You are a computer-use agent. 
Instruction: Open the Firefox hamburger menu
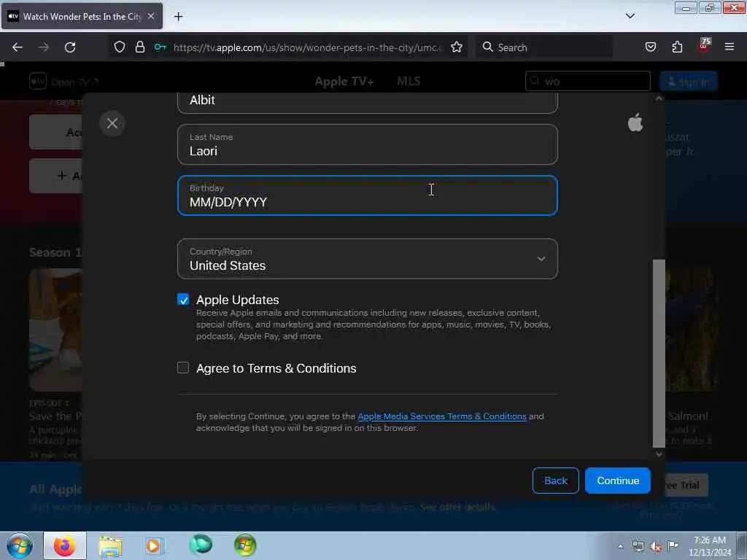pos(729,47)
